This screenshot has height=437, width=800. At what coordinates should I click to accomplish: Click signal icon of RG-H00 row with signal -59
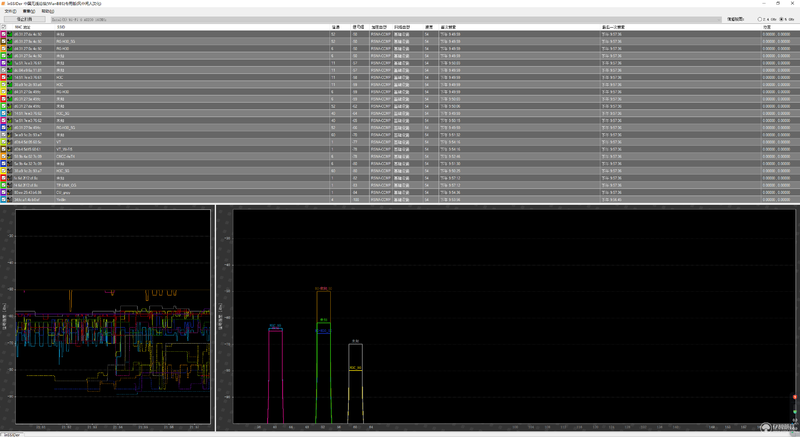10,92
